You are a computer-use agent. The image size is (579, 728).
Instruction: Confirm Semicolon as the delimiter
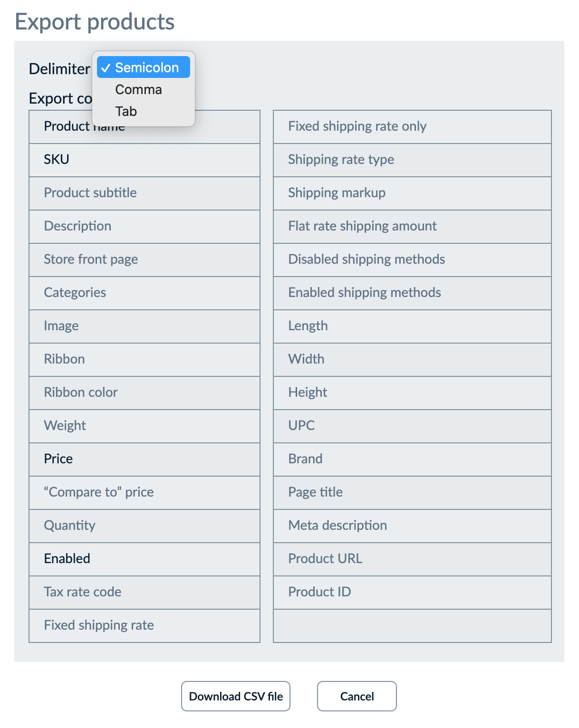144,67
